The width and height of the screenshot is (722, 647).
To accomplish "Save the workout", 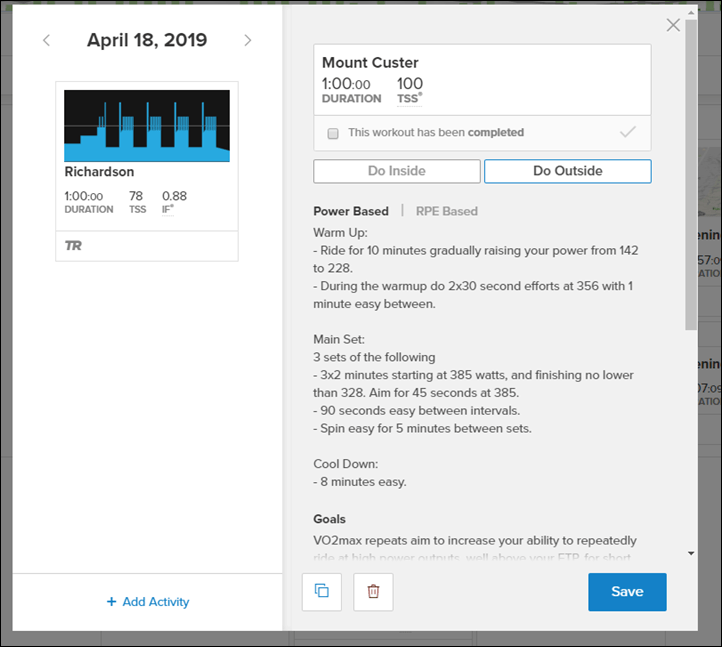I will (x=627, y=592).
